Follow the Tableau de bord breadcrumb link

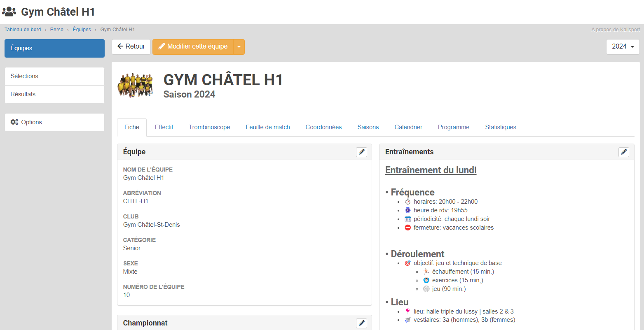tap(23, 30)
